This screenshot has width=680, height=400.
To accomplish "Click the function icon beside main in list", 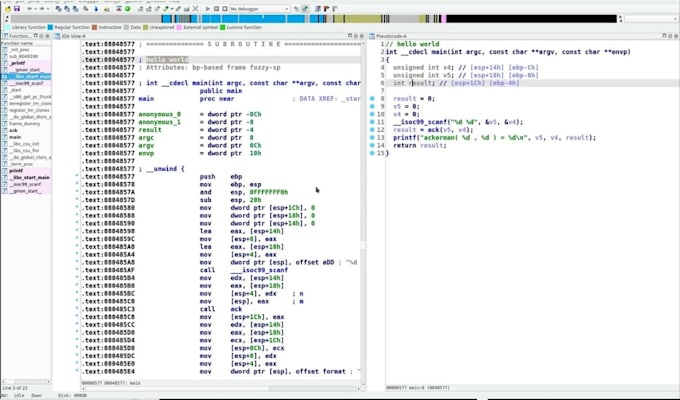I will [4, 137].
